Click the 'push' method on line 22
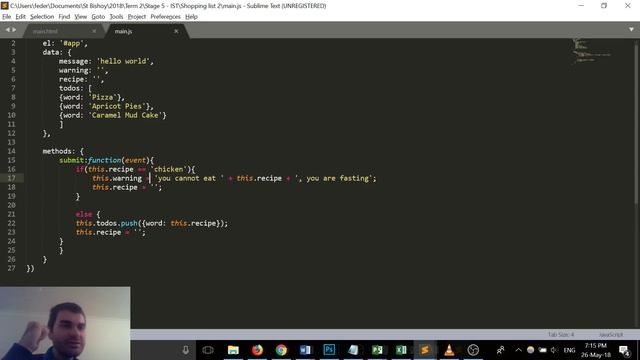 coord(129,223)
